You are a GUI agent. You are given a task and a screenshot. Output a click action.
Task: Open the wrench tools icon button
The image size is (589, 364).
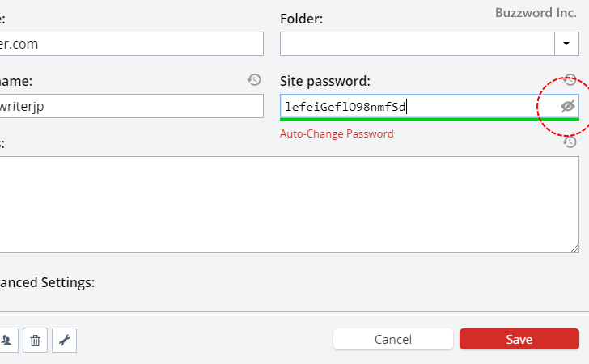click(64, 340)
